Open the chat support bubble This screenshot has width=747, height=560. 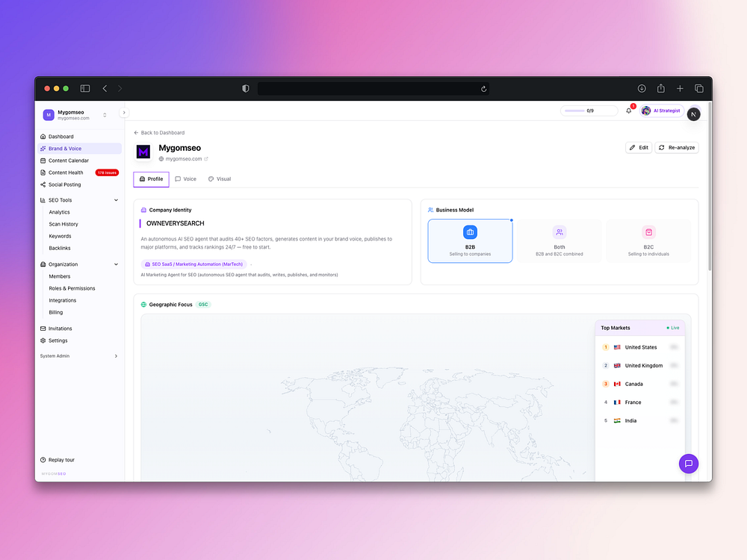pyautogui.click(x=689, y=464)
